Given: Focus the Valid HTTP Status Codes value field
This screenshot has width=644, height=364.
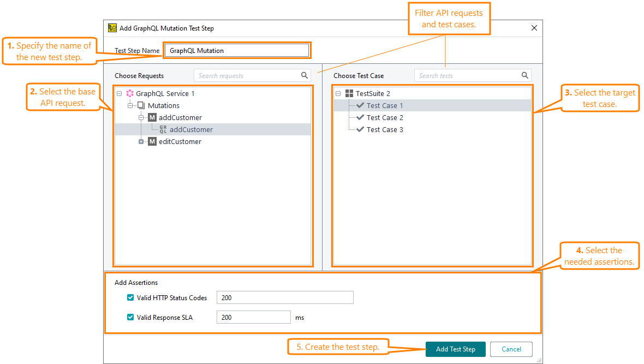Looking at the screenshot, I should [284, 297].
